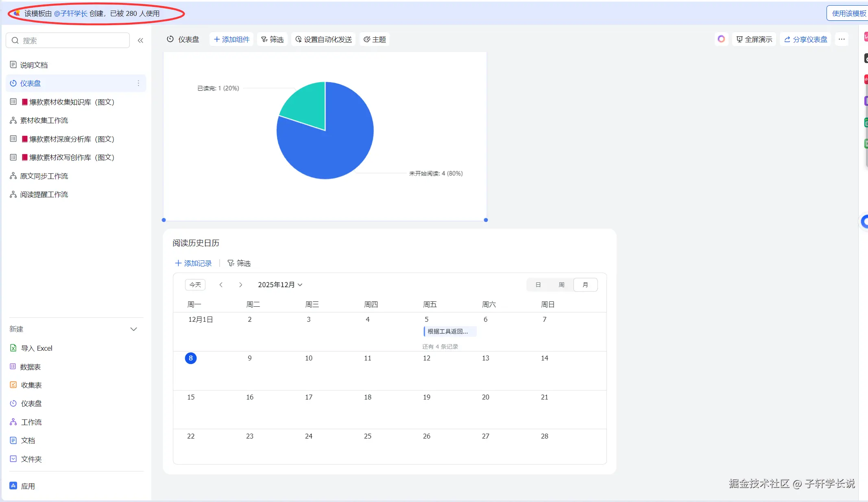This screenshot has height=502, width=868.
Task: Click the colorful AI circle icon
Action: tap(721, 39)
